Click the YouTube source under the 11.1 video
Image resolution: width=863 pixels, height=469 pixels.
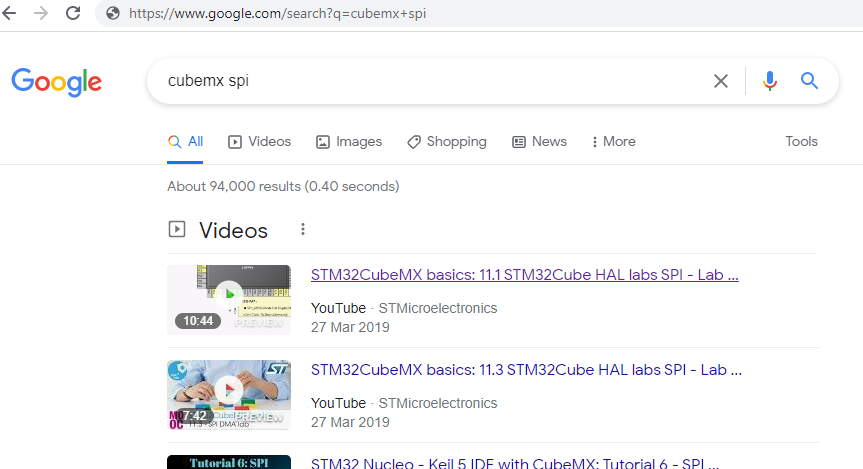pyautogui.click(x=338, y=308)
